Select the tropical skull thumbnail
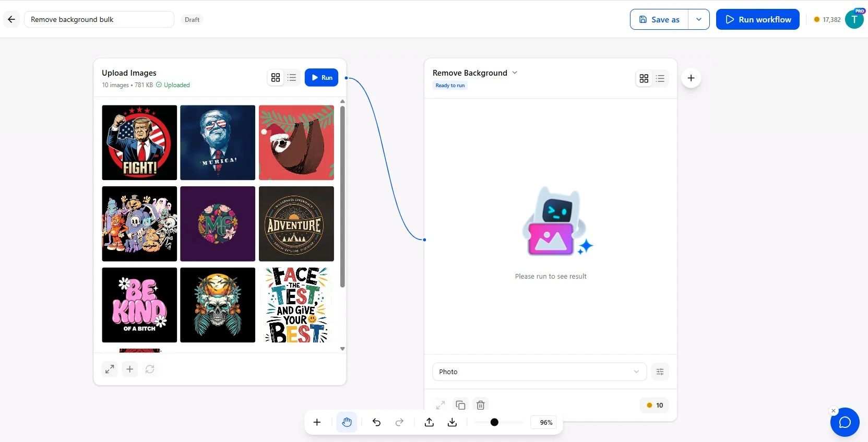 (x=218, y=305)
